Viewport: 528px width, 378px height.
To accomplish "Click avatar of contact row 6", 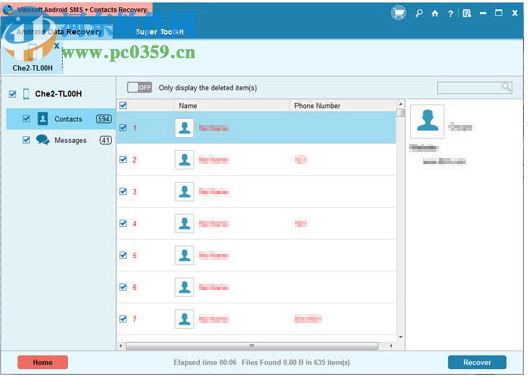I will (184, 287).
